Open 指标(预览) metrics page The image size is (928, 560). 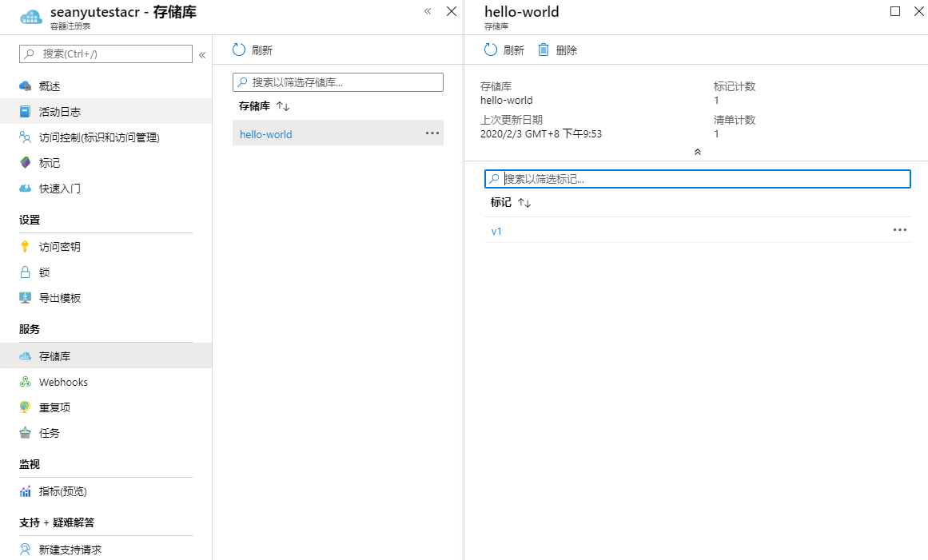pyautogui.click(x=62, y=491)
